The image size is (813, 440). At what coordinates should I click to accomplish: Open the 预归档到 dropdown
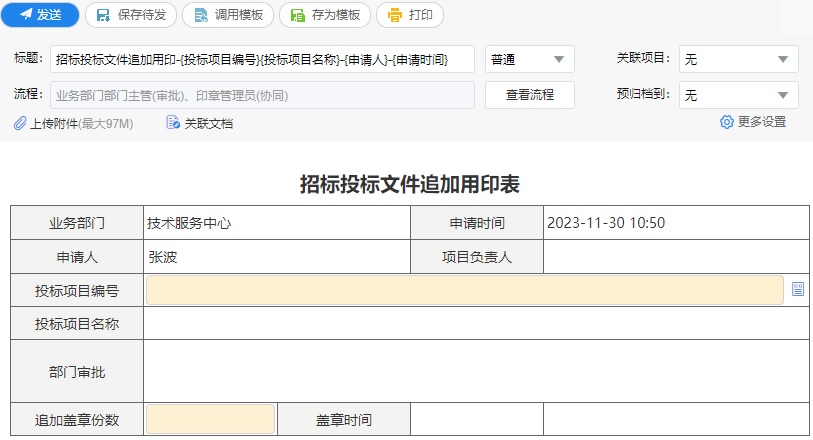click(x=738, y=95)
